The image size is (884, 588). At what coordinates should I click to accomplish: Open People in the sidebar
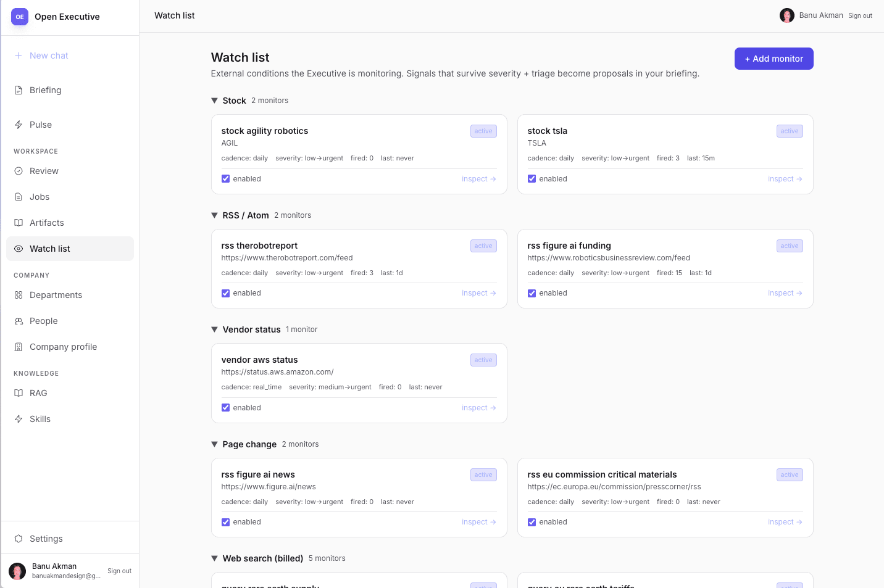pyautogui.click(x=70, y=321)
